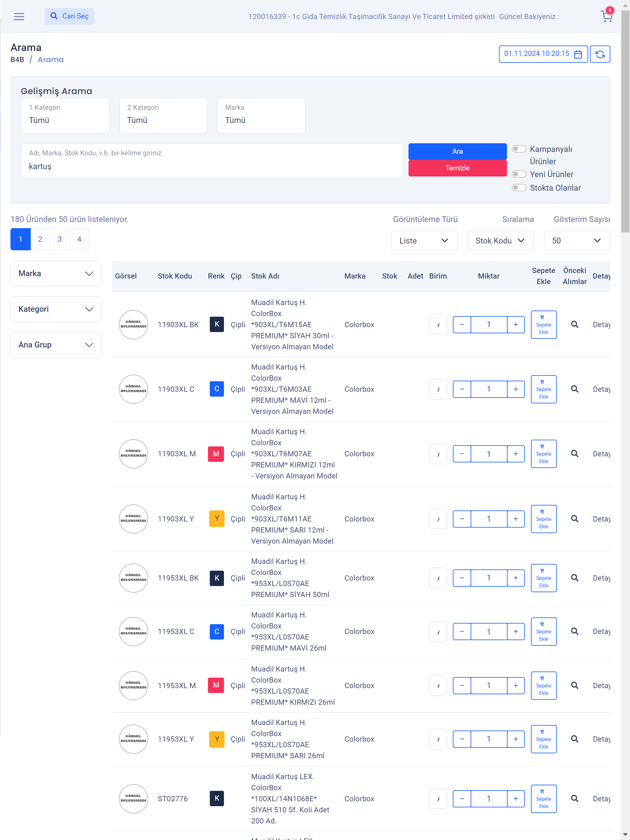This screenshot has height=840, width=630.
Task: Add 11903XL C to cart
Action: pos(543,389)
